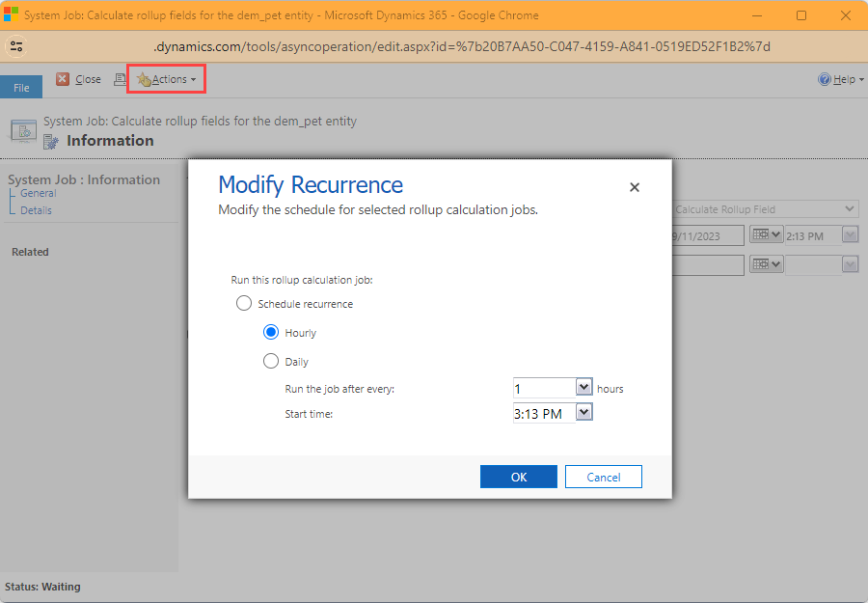Confirm with the OK button
This screenshot has height=603, width=868.
click(x=519, y=477)
